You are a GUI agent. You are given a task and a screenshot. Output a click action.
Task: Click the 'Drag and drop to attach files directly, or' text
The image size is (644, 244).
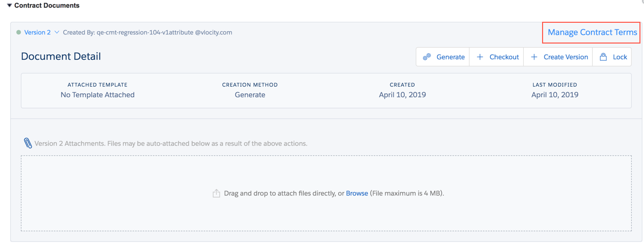click(284, 193)
